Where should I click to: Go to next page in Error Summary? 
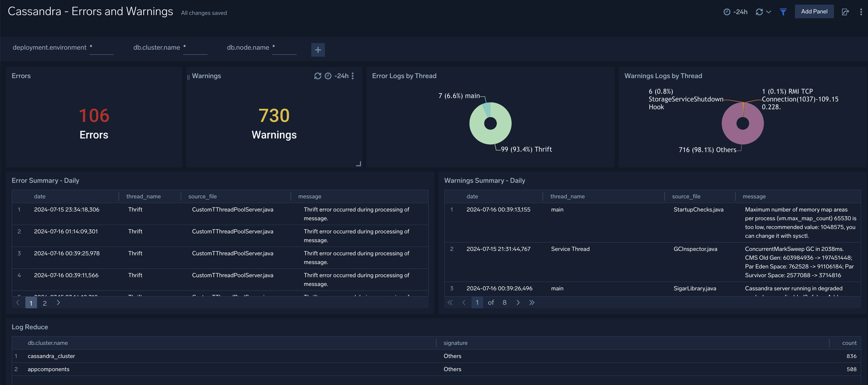pyautogui.click(x=58, y=302)
